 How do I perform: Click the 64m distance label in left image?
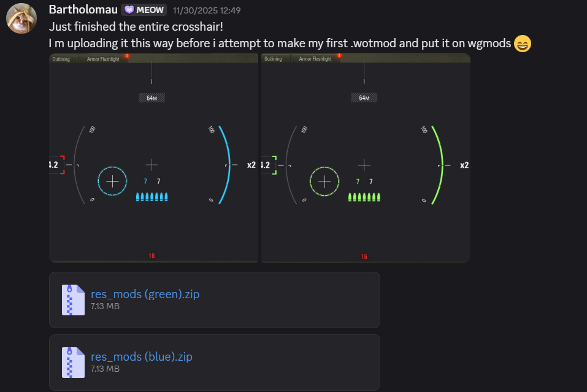pyautogui.click(x=152, y=98)
